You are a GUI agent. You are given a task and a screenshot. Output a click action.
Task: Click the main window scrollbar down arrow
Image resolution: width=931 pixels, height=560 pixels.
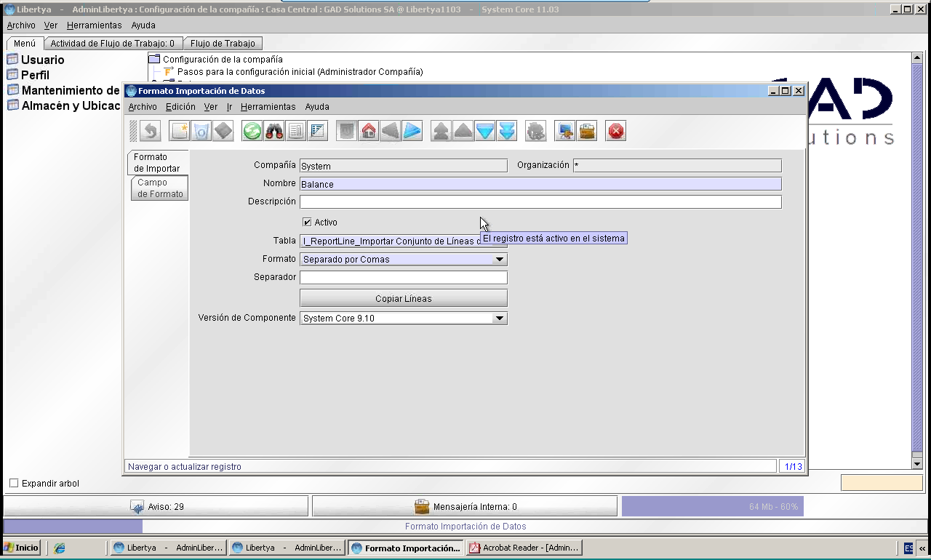tap(917, 463)
